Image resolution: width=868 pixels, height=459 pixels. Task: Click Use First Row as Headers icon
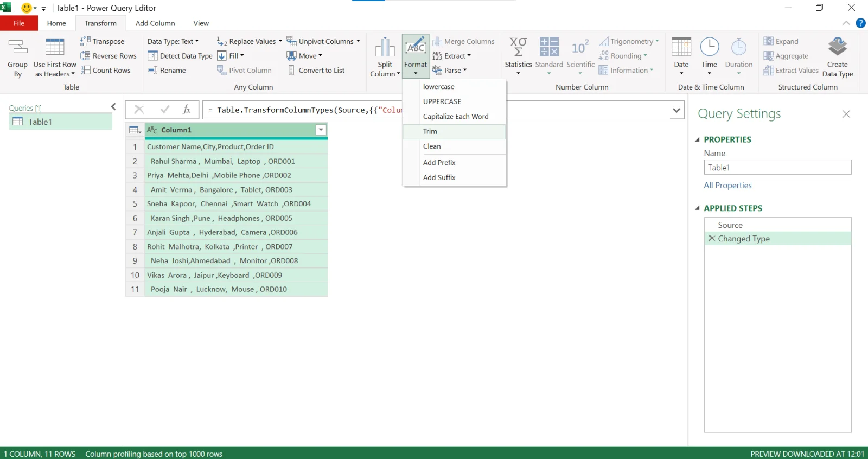point(55,47)
